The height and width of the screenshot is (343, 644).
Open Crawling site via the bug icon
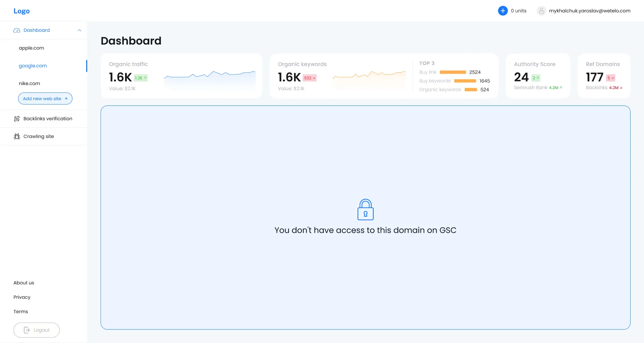[x=17, y=136]
